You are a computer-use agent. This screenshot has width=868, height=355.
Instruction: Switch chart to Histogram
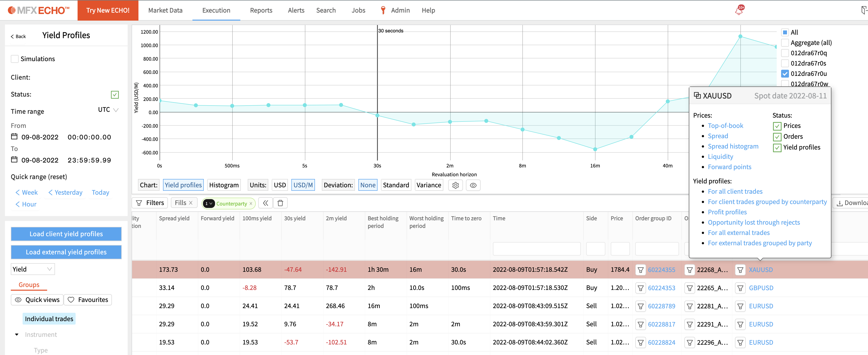[224, 185]
